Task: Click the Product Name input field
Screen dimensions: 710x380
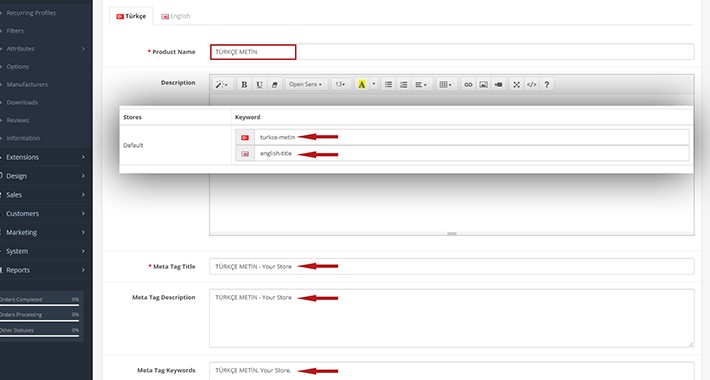Action: pyautogui.click(x=451, y=52)
